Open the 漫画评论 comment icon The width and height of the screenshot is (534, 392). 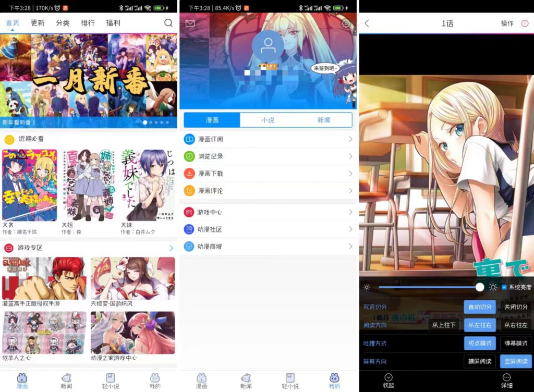189,191
